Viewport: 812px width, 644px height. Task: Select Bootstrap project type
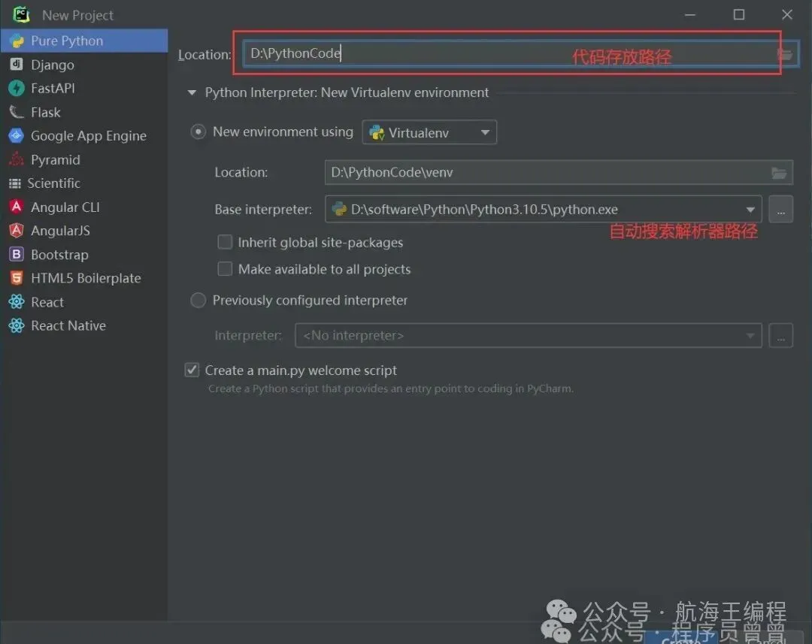click(84, 254)
